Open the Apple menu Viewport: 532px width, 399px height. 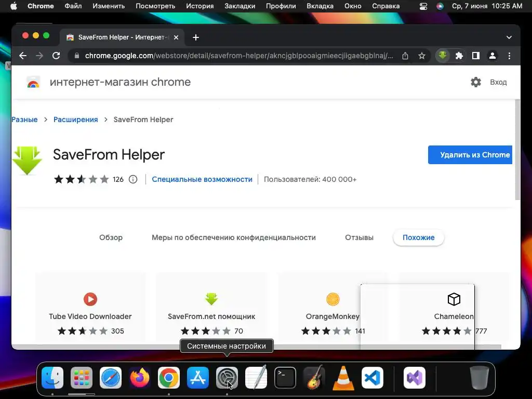13,6
